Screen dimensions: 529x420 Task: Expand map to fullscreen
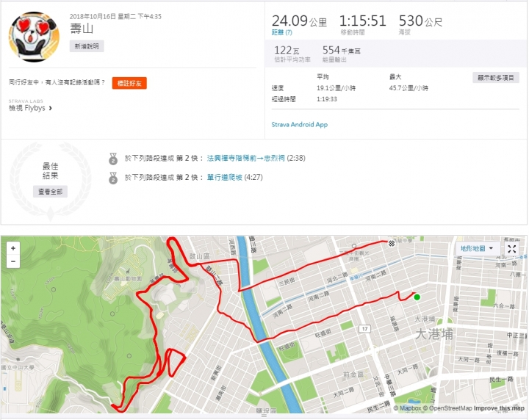coord(512,249)
